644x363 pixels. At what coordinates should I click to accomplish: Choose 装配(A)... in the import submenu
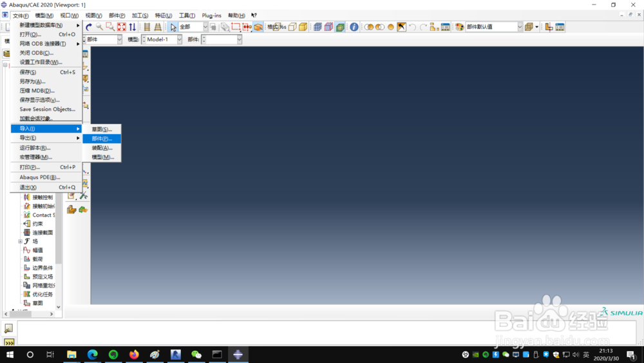click(x=102, y=148)
